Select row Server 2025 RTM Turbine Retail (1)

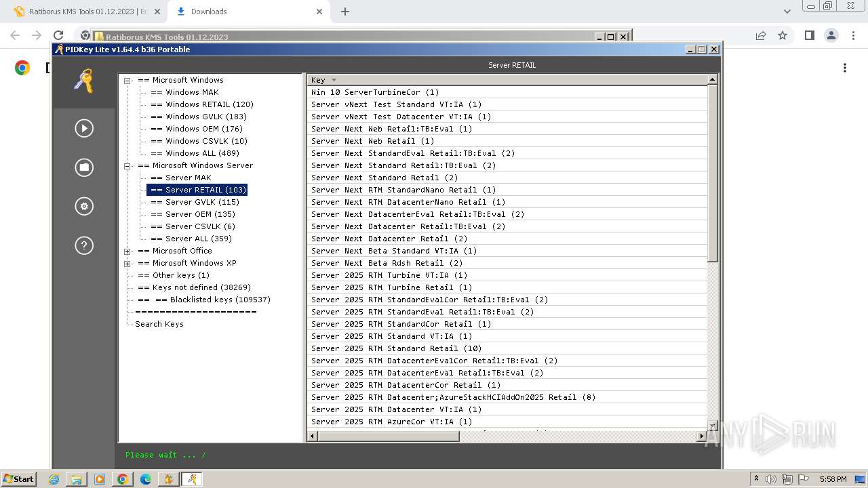(507, 287)
